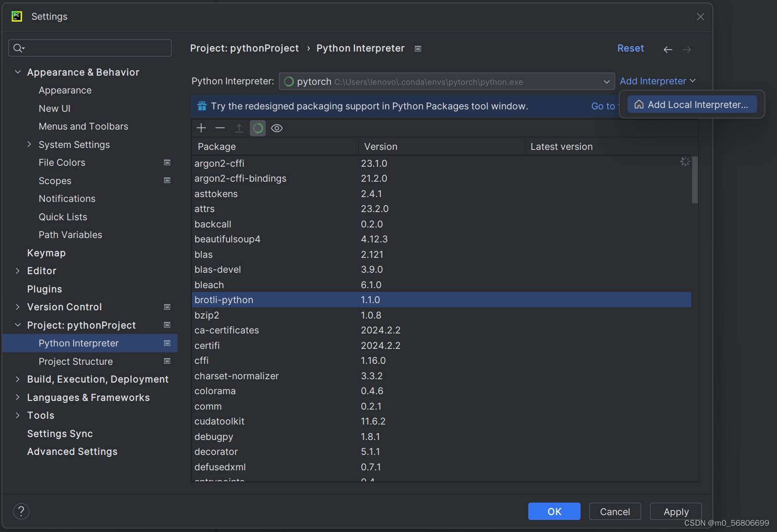Click the gift icon in the banner
The height and width of the screenshot is (532, 777).
click(x=202, y=106)
